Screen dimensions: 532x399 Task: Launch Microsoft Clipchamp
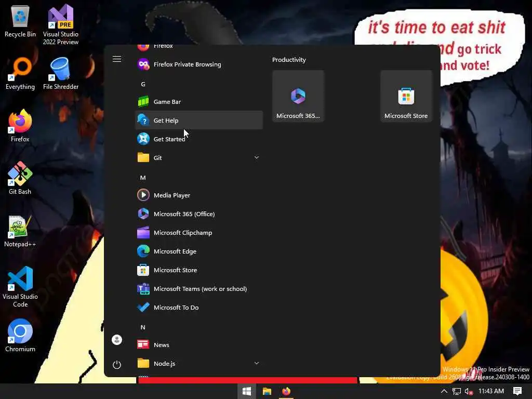point(199,233)
